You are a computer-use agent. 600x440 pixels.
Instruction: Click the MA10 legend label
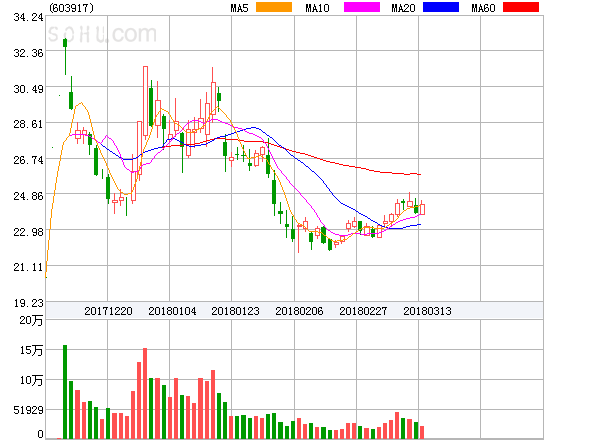tap(317, 8)
